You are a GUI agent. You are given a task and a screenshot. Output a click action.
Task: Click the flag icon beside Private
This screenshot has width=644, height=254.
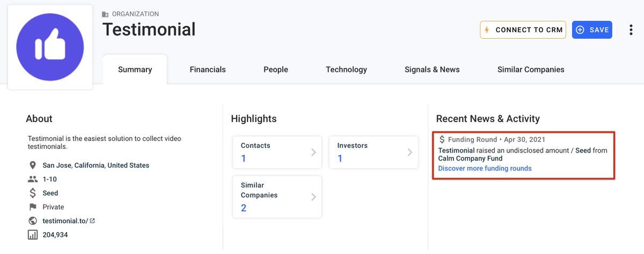coord(33,207)
